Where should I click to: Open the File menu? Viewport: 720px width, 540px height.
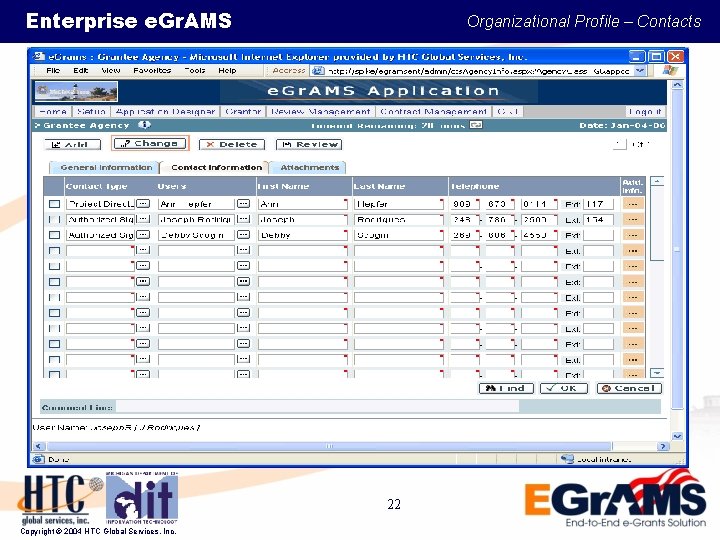(53, 70)
